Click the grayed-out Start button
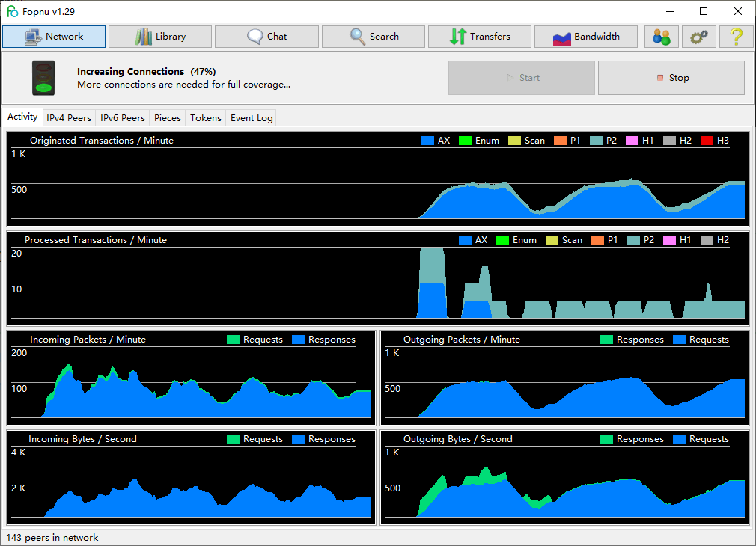The width and height of the screenshot is (756, 546). (x=522, y=78)
